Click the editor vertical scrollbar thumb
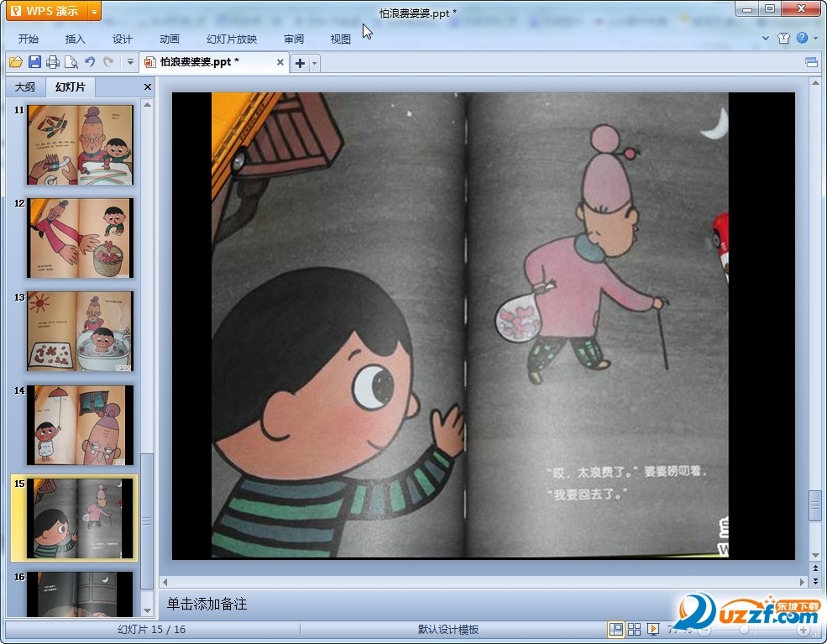827x644 pixels. coord(815,505)
